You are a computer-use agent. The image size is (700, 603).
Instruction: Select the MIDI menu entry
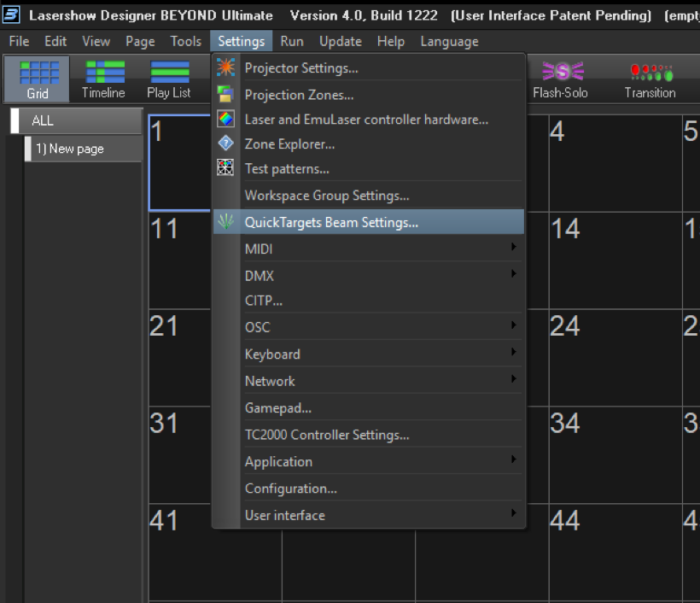click(369, 249)
